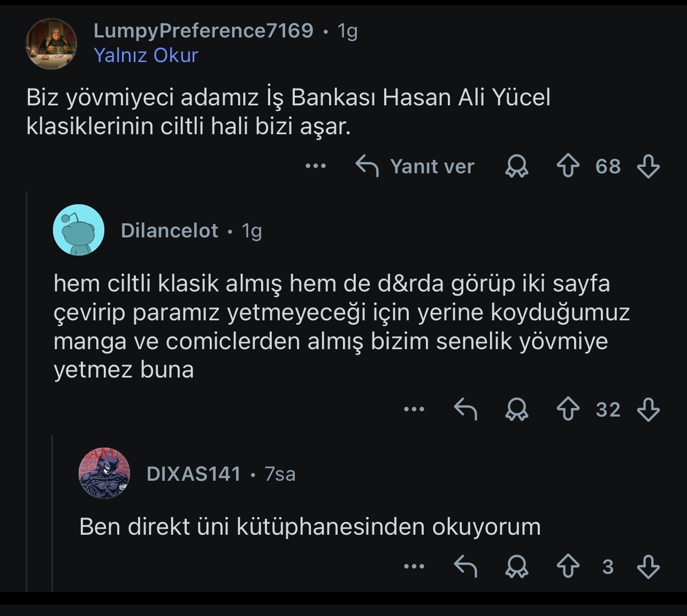Downvote DIXAS141's comment with 3 points
This screenshot has width=687, height=616.
(648, 567)
